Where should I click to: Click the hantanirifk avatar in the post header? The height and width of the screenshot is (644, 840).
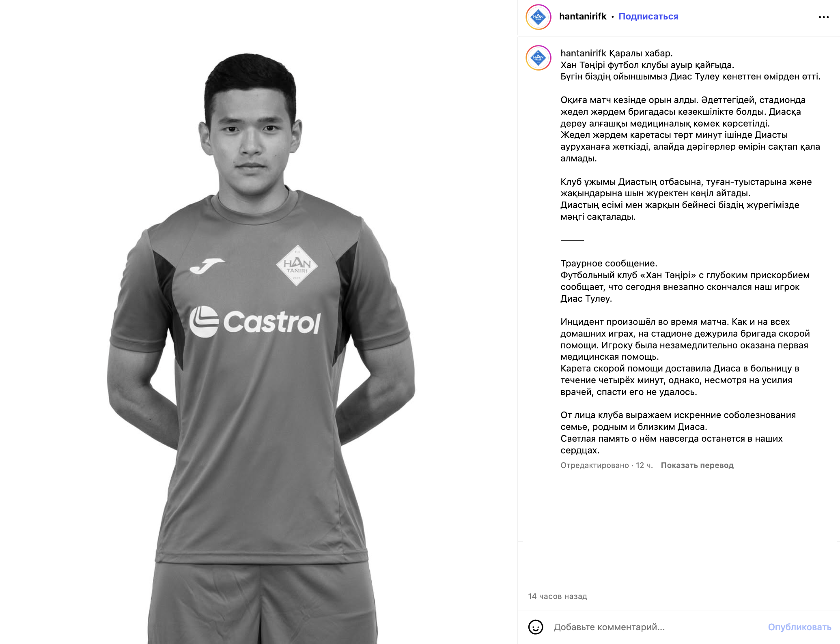(x=538, y=17)
